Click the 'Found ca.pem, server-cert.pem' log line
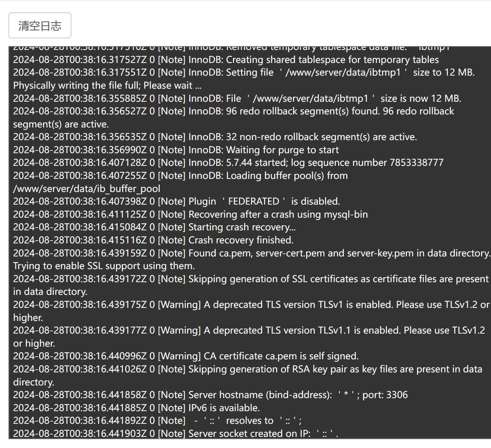 click(x=251, y=253)
